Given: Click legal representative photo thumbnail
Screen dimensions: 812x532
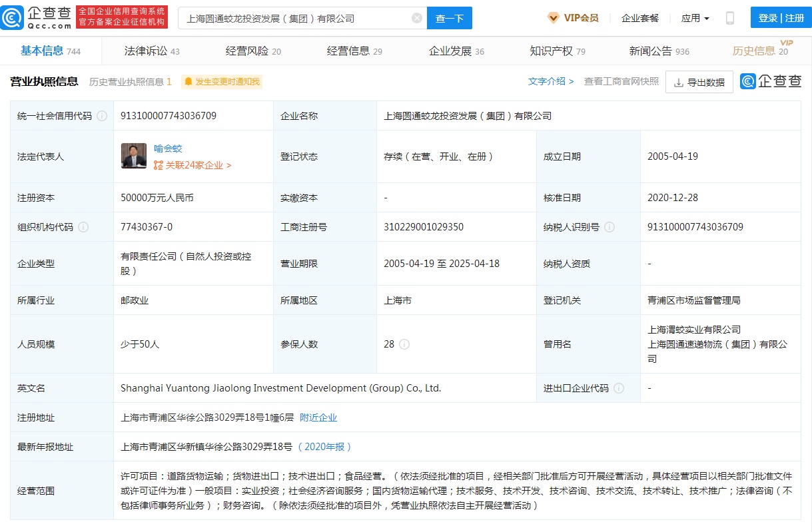Looking at the screenshot, I should pos(133,156).
